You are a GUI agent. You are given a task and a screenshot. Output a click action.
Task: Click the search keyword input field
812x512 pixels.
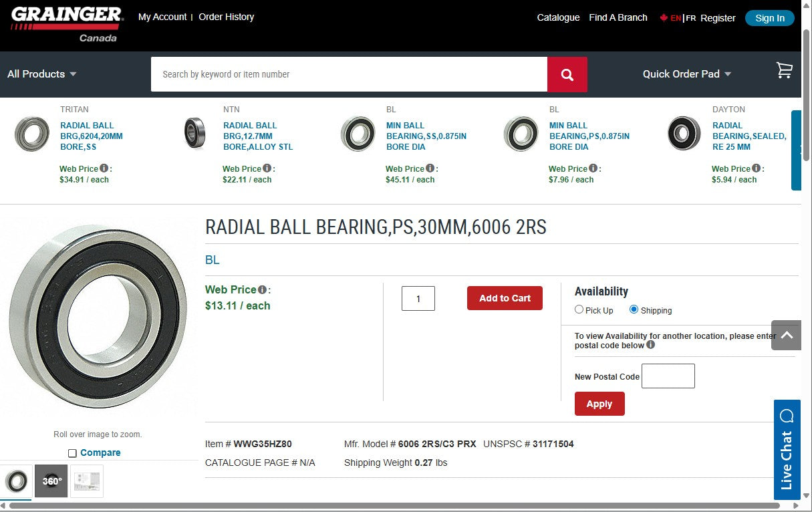pos(349,74)
